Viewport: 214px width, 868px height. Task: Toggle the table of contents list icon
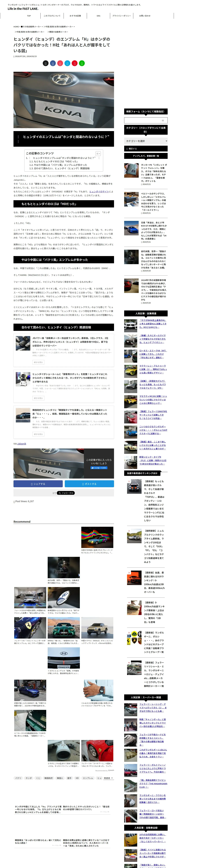click(98, 153)
